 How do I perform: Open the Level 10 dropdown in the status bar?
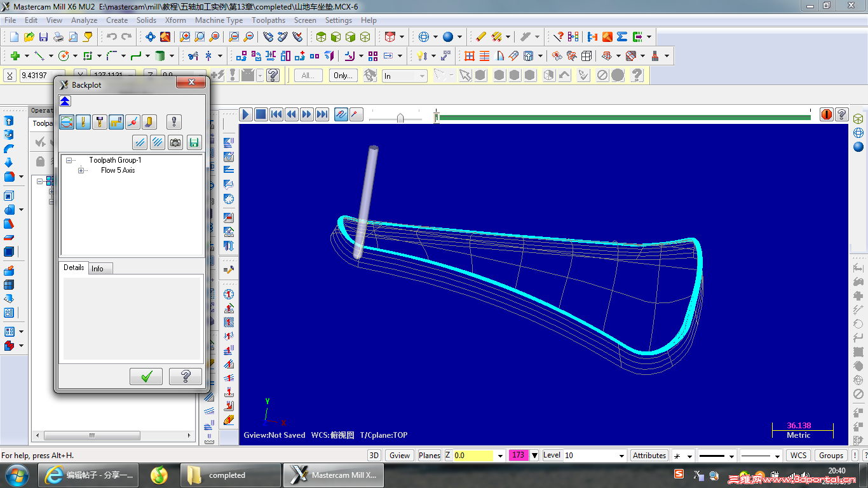point(622,456)
